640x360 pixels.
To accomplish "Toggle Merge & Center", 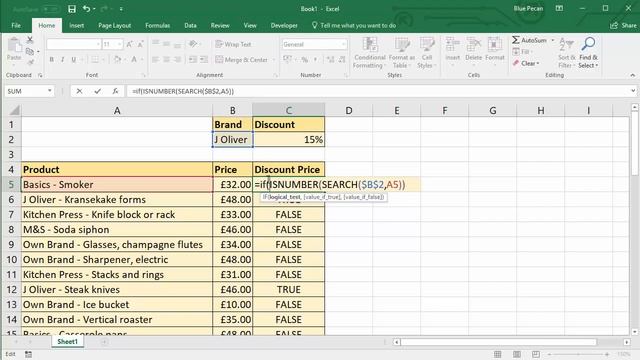I will coord(241,60).
